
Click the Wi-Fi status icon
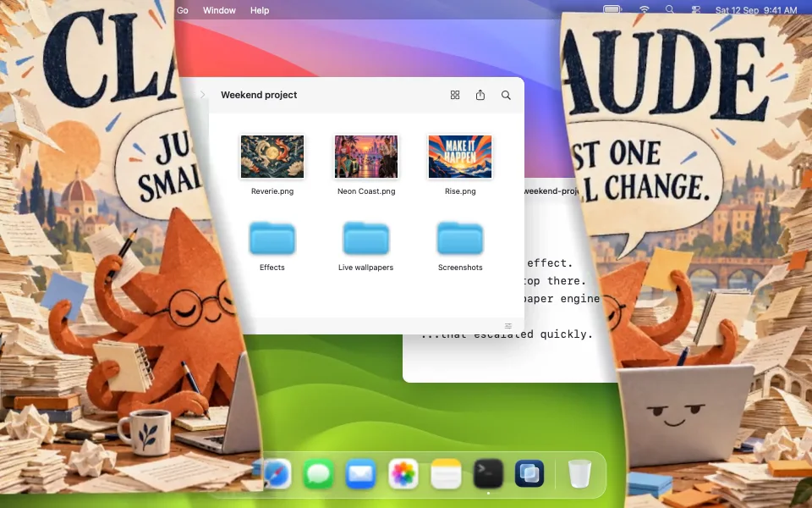[x=645, y=10]
